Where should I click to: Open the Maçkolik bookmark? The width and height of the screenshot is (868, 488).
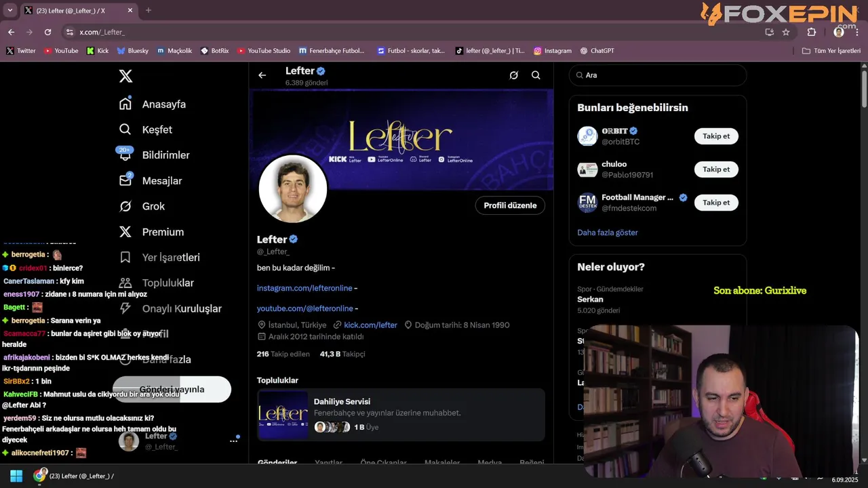coord(174,51)
